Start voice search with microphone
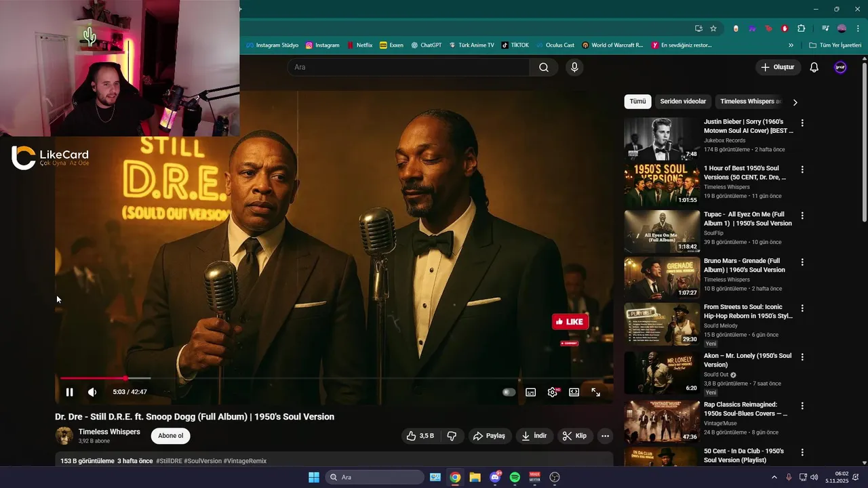Screen dimensions: 868x488 [x=574, y=67]
